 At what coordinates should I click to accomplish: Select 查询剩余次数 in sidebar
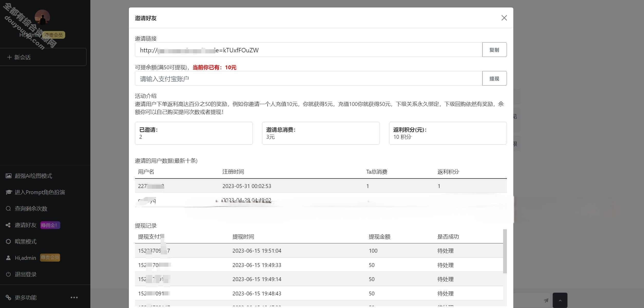pos(31,208)
